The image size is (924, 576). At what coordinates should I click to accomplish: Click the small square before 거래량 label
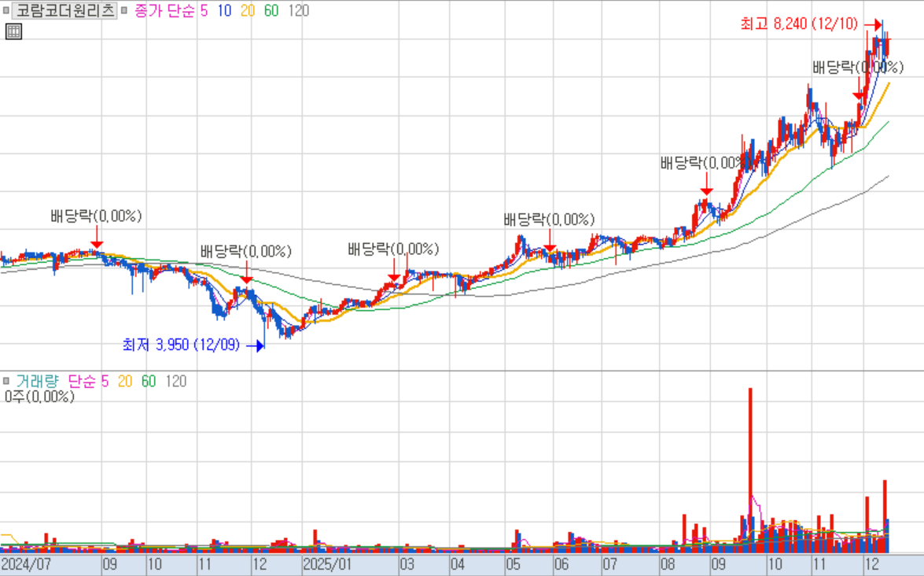[7, 382]
